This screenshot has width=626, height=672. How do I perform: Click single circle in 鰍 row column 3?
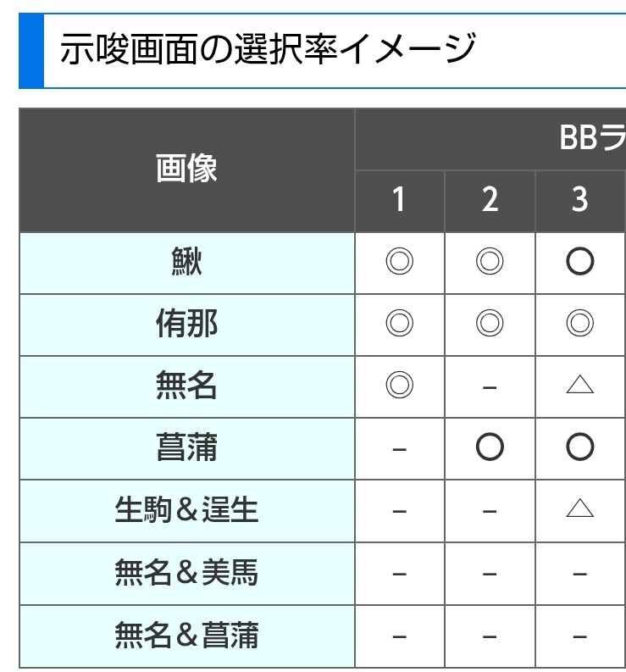[x=579, y=261]
